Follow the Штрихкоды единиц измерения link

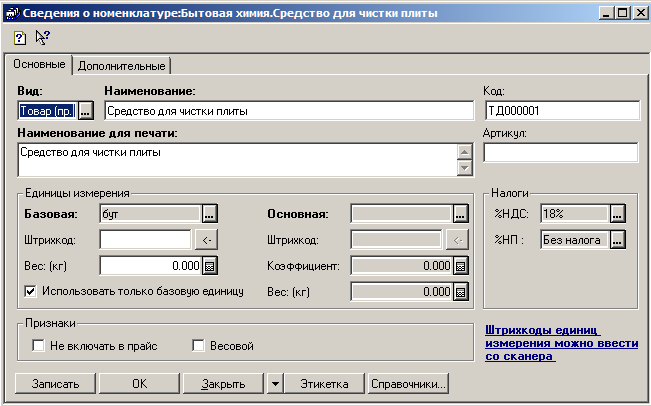point(560,341)
